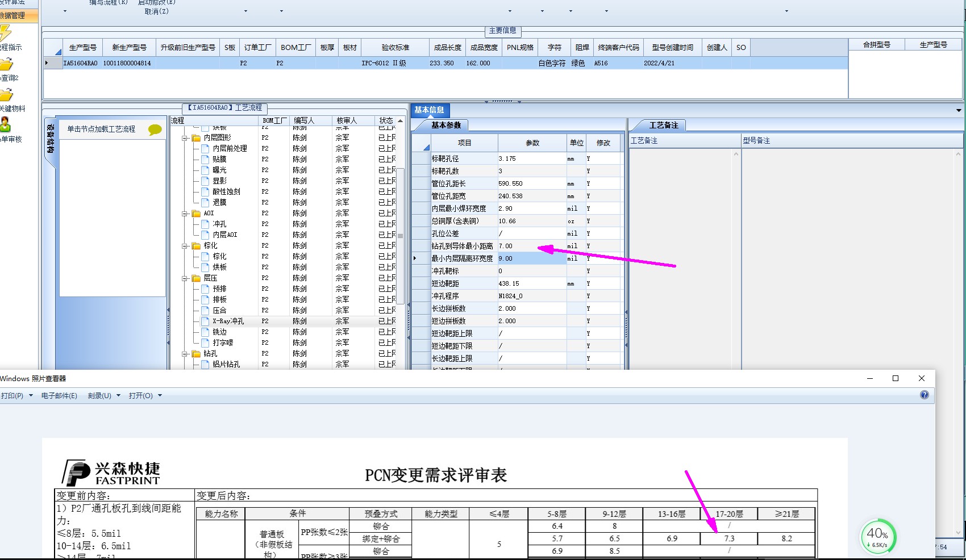
Task: Click the 冲孔程序 value N1824_0
Action: click(x=532, y=296)
